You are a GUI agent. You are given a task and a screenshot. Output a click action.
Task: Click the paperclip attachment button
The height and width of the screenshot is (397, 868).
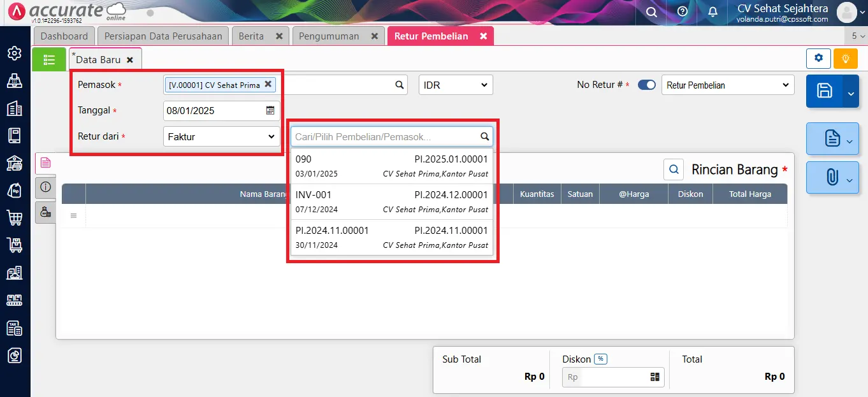(x=832, y=177)
